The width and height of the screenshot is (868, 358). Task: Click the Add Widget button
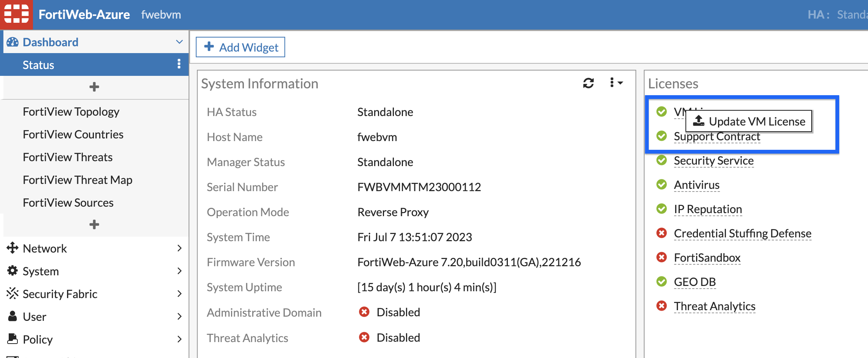(x=240, y=47)
